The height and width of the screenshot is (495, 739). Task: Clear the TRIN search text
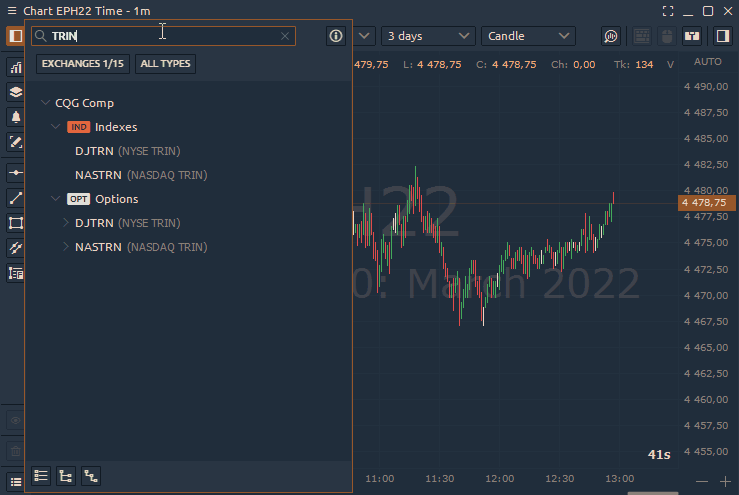coord(285,36)
